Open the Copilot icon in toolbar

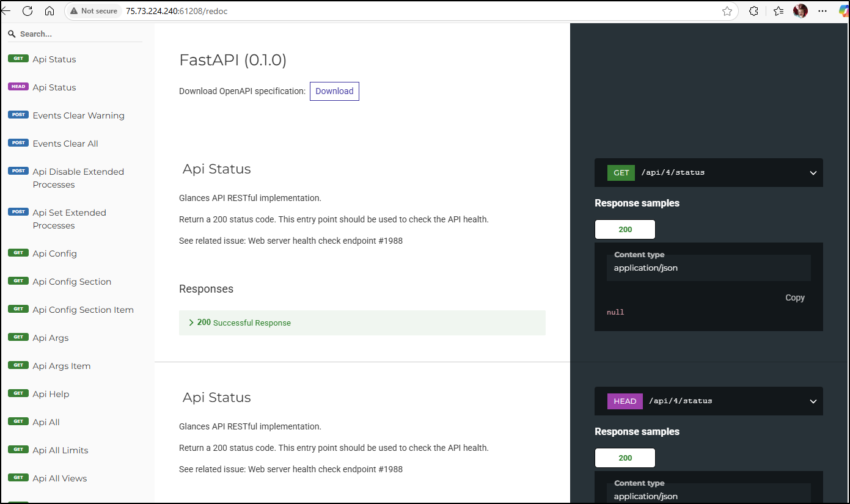click(843, 11)
